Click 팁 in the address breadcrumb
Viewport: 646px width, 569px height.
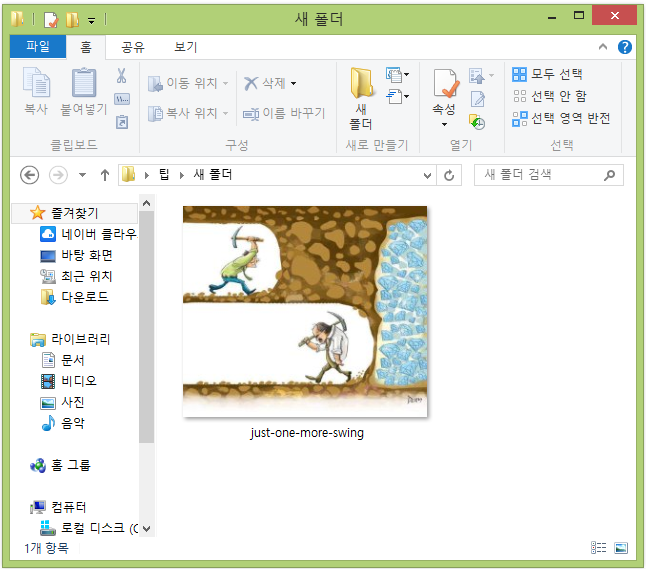click(x=164, y=175)
